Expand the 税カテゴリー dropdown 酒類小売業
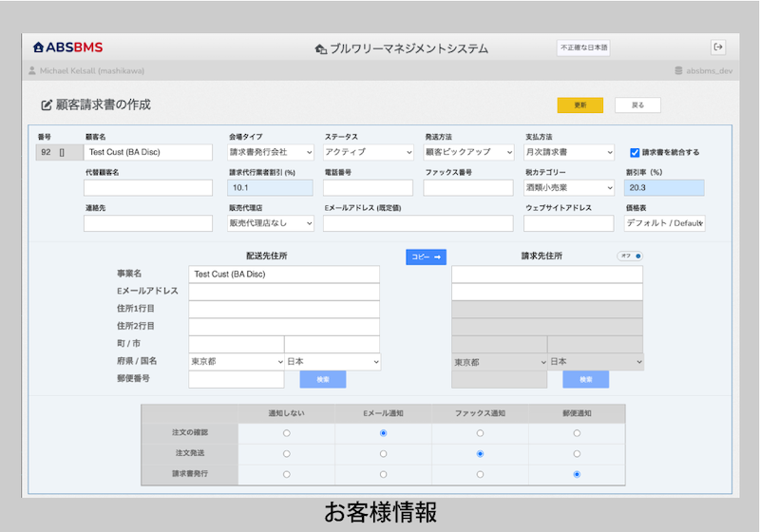This screenshot has height=532, width=760. point(569,187)
